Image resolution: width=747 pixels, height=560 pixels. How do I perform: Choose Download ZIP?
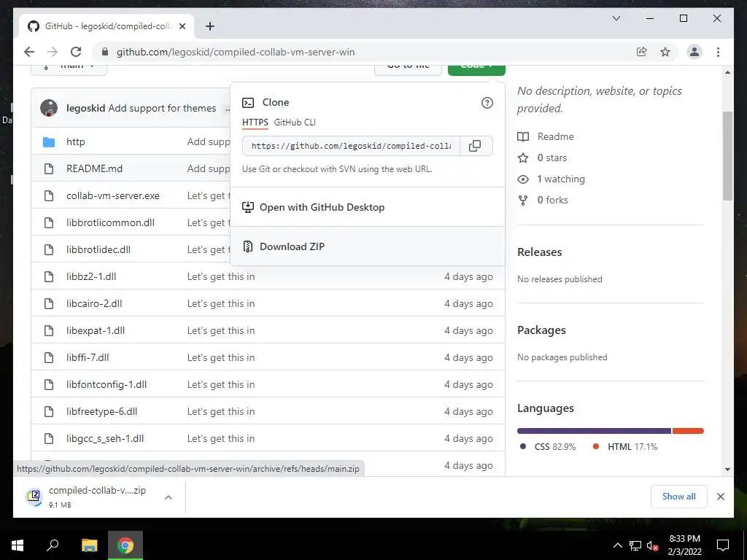pyautogui.click(x=368, y=246)
